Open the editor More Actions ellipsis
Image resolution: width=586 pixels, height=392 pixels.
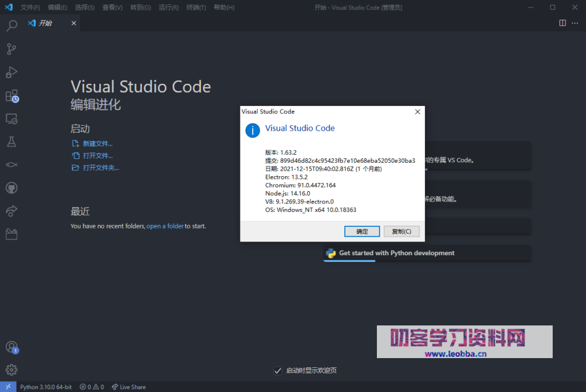coord(575,23)
